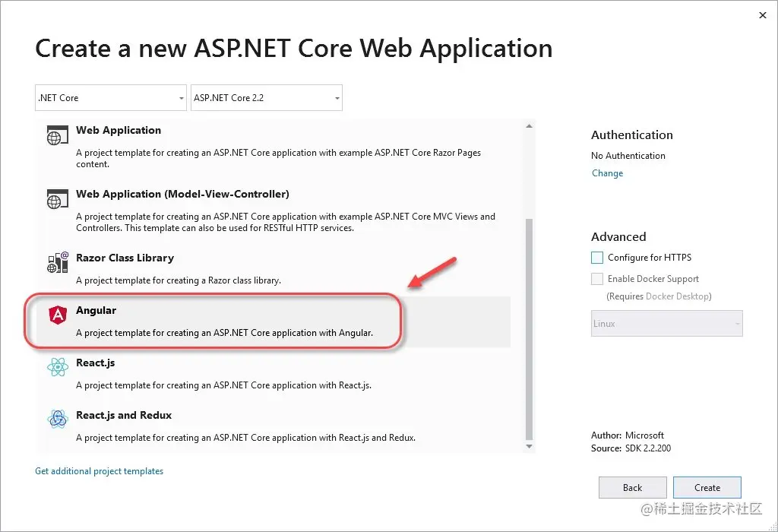Click the React.js template description text
Viewport: 778px width, 532px height.
(x=224, y=385)
